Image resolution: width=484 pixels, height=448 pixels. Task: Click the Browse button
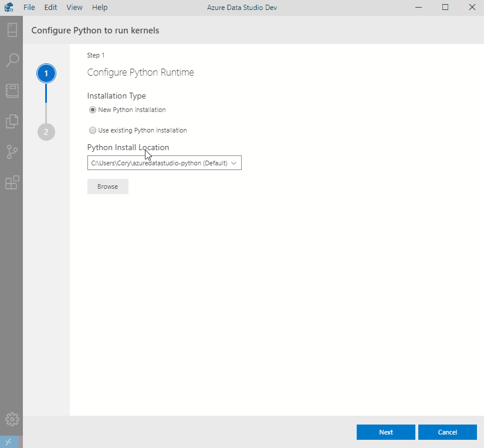(108, 186)
